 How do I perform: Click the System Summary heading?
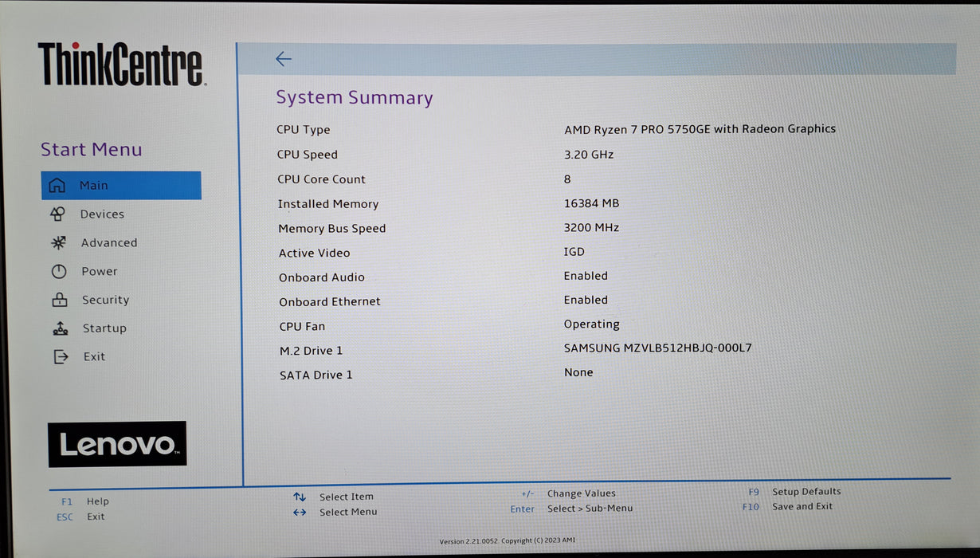click(355, 97)
